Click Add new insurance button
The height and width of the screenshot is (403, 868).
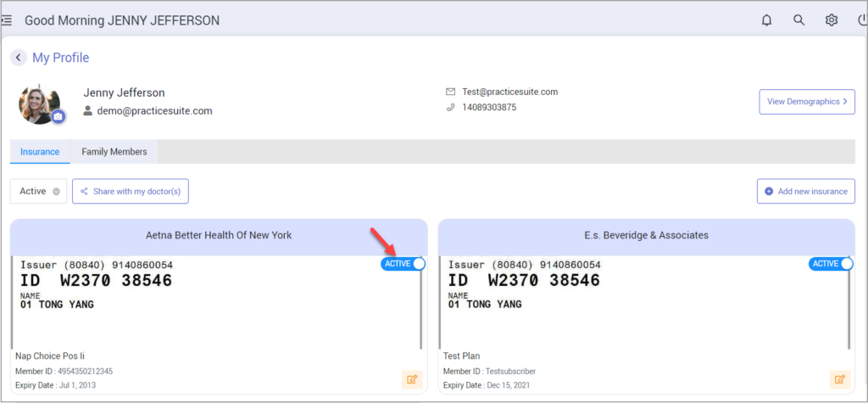click(805, 191)
